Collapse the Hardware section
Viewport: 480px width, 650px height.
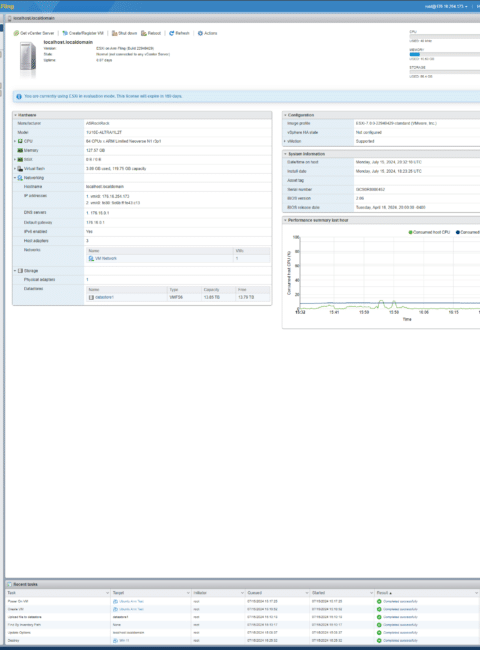[16, 115]
